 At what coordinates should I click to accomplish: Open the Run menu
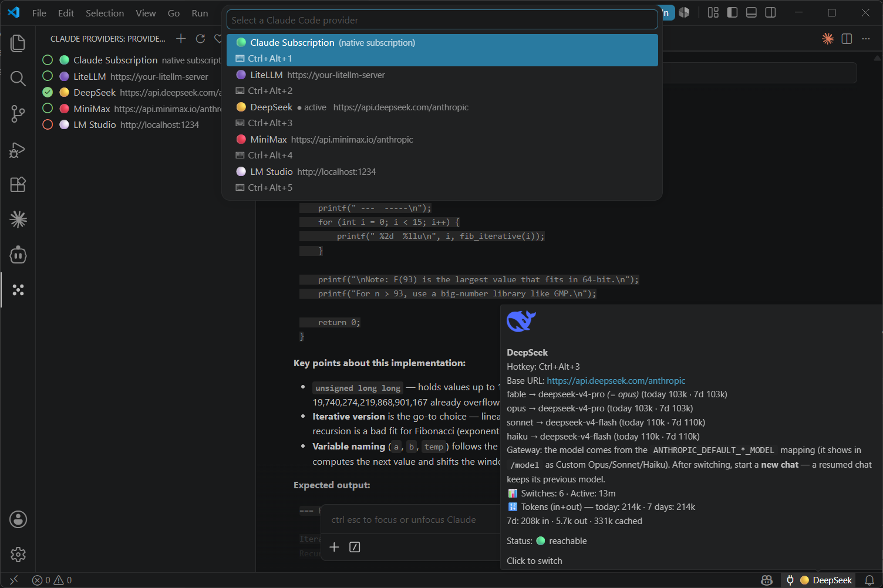click(200, 13)
